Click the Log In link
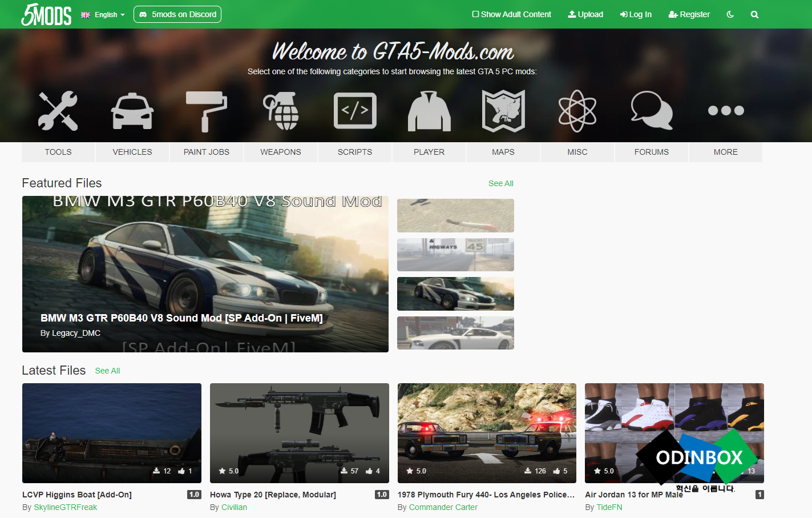The image size is (812, 518). (636, 14)
